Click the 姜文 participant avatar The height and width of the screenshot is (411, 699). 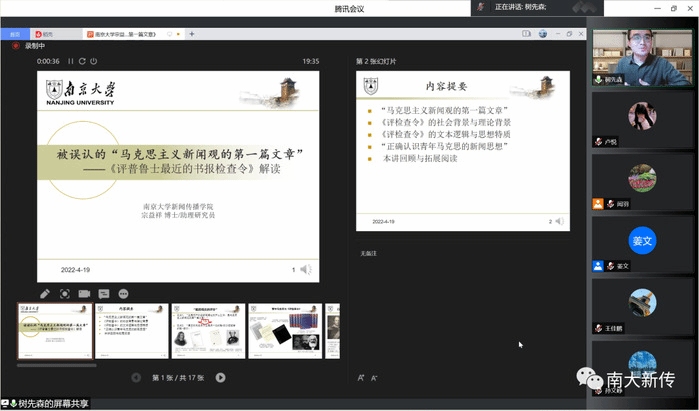642,241
